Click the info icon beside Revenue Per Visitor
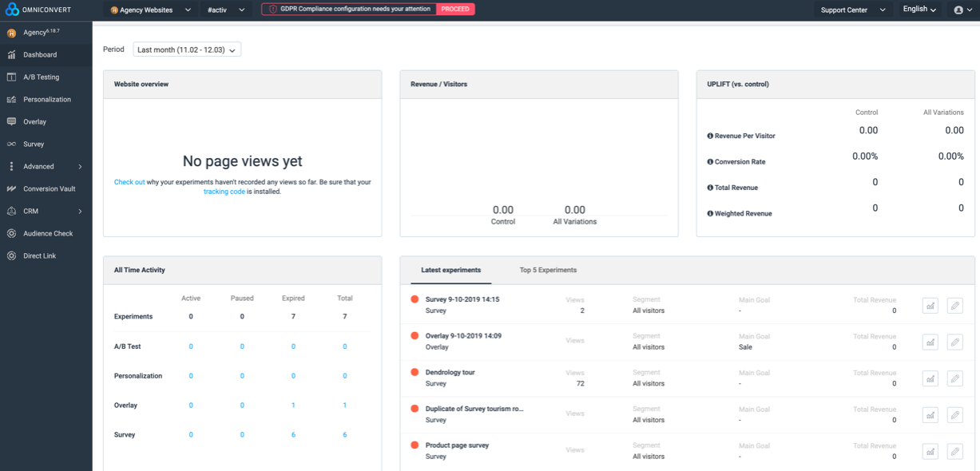 coord(710,136)
